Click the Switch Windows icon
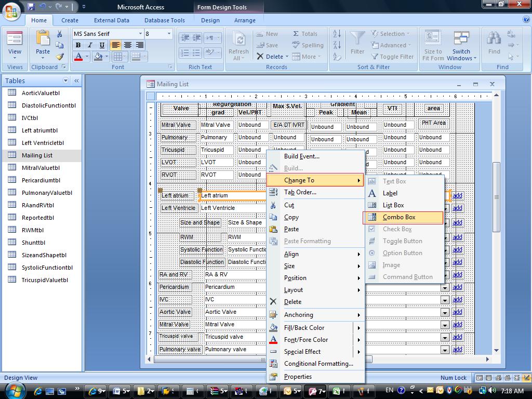This screenshot has height=399, width=532. point(461,38)
